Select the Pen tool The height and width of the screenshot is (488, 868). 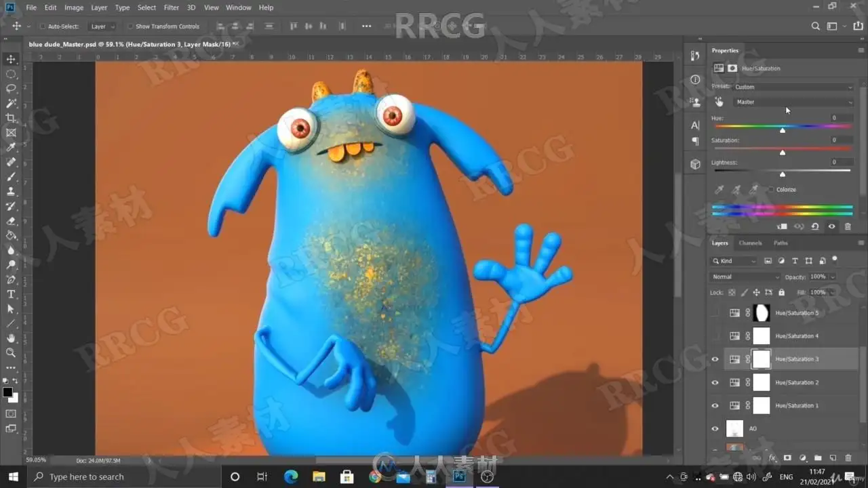coord(11,279)
